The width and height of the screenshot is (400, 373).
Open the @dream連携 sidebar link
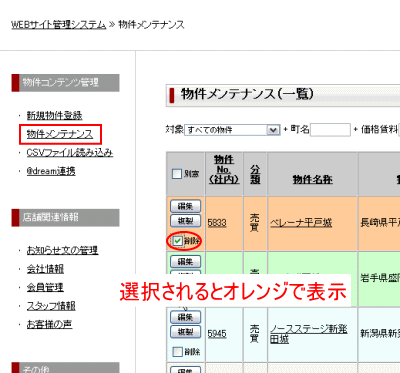(x=51, y=171)
